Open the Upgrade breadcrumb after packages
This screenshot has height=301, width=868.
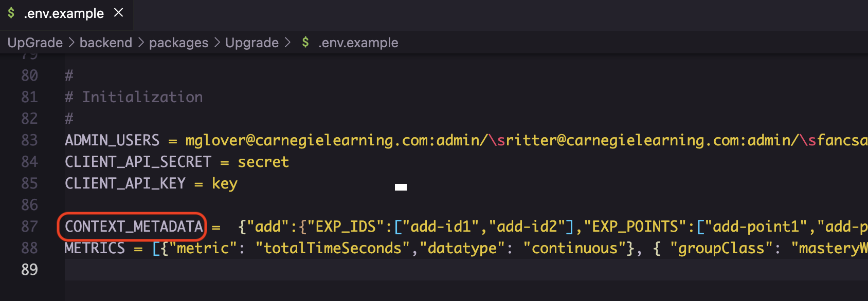pos(252,43)
